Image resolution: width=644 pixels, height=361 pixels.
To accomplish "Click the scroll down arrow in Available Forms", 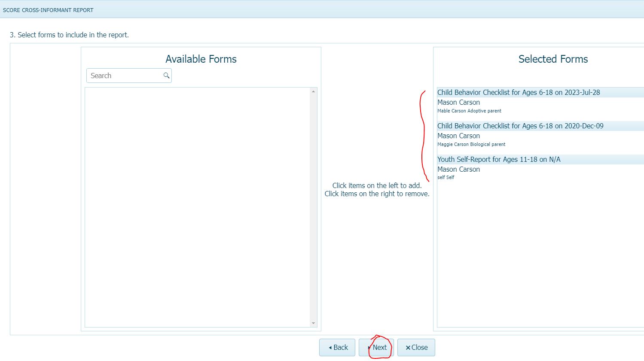I will pyautogui.click(x=313, y=323).
